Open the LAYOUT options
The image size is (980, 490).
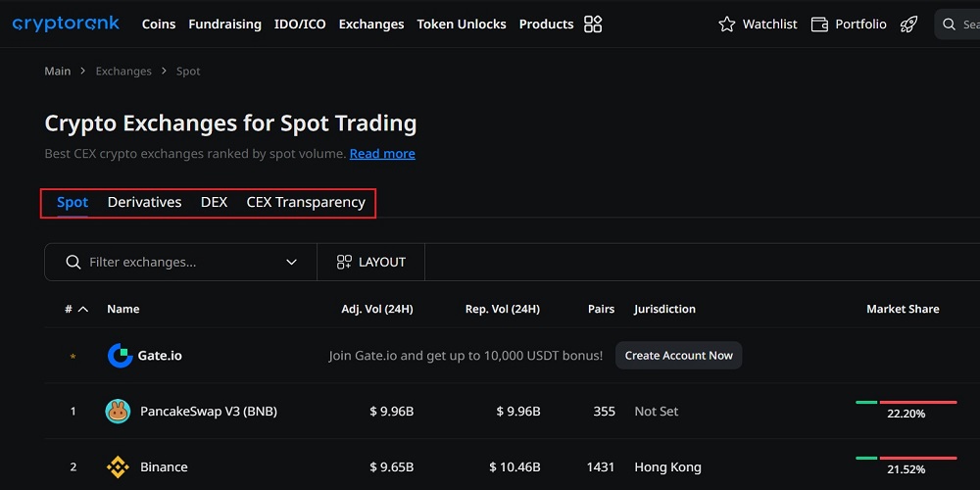point(370,263)
